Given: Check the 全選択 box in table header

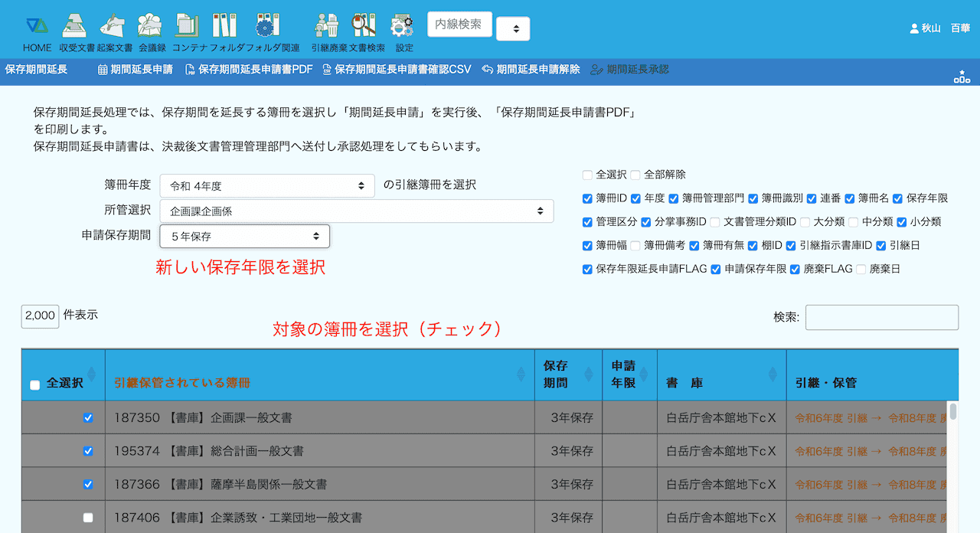Looking at the screenshot, I should (x=34, y=385).
